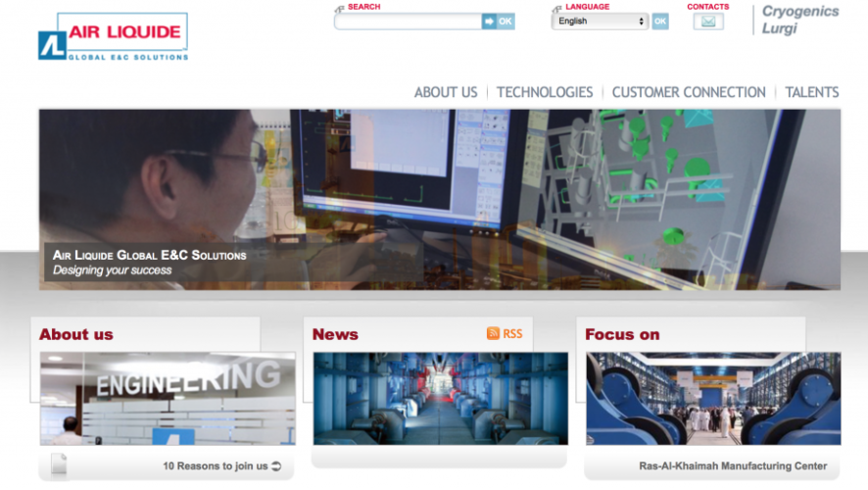Click arrow icon after join us
868x490 pixels.
[276, 466]
